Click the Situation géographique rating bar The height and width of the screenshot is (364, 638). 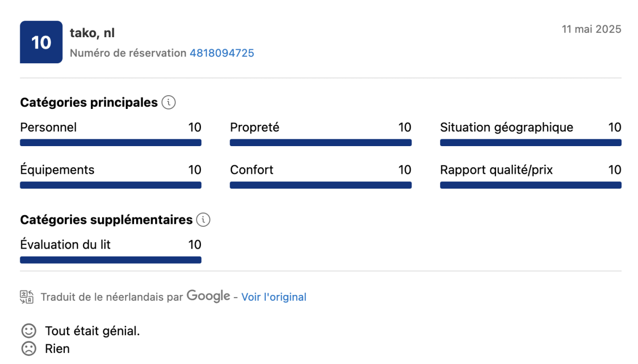(x=531, y=142)
